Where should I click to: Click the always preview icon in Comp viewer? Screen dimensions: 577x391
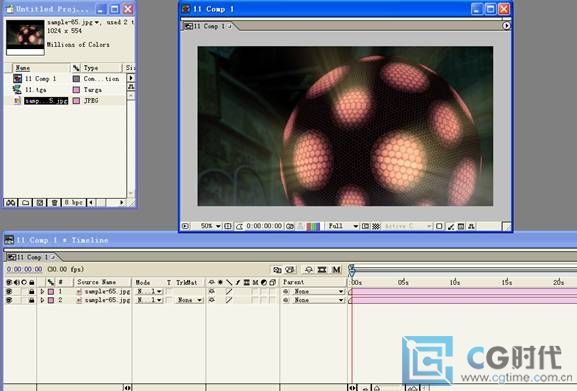click(x=185, y=226)
